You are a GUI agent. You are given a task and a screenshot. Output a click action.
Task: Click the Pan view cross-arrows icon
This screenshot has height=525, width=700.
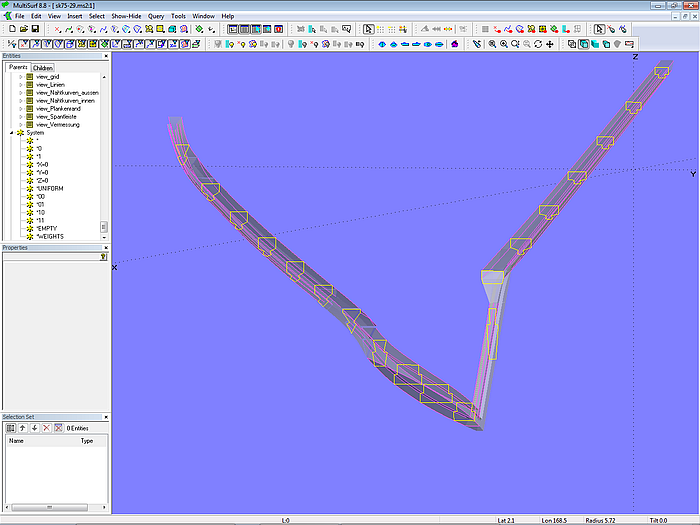[x=550, y=44]
